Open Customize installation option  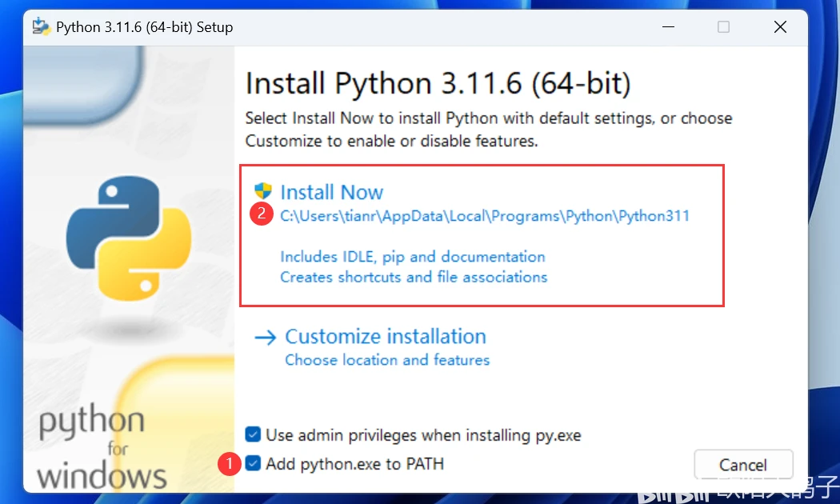click(385, 336)
